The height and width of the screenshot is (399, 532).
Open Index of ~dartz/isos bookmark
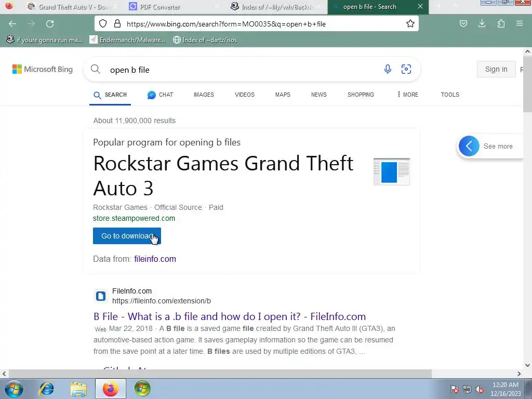(205, 39)
